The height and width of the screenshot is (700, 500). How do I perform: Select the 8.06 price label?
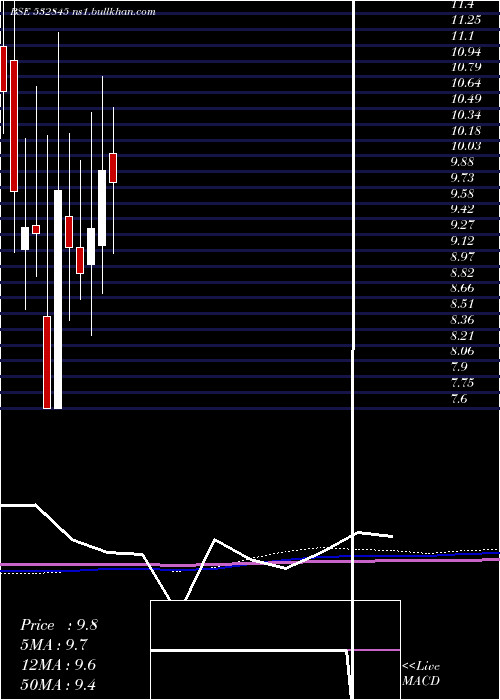(x=462, y=351)
